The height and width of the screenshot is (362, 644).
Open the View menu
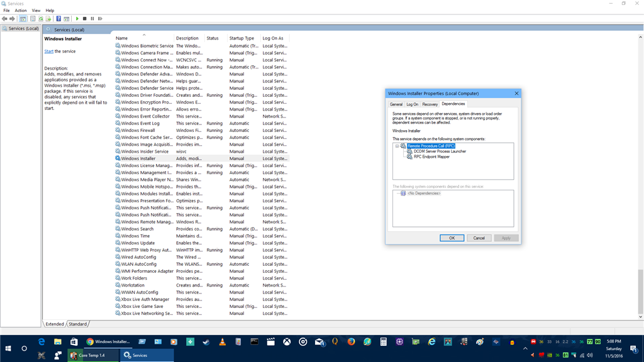coord(36,10)
